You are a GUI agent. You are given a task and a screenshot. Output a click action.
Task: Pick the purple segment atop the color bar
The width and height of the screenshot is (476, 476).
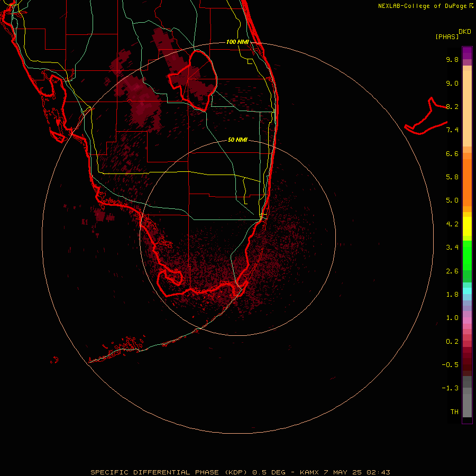coord(467,53)
